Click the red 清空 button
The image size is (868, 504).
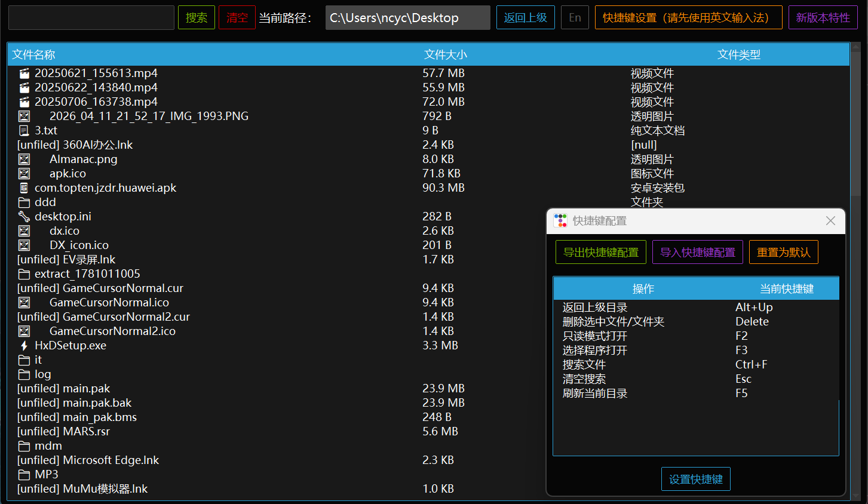[x=237, y=17]
